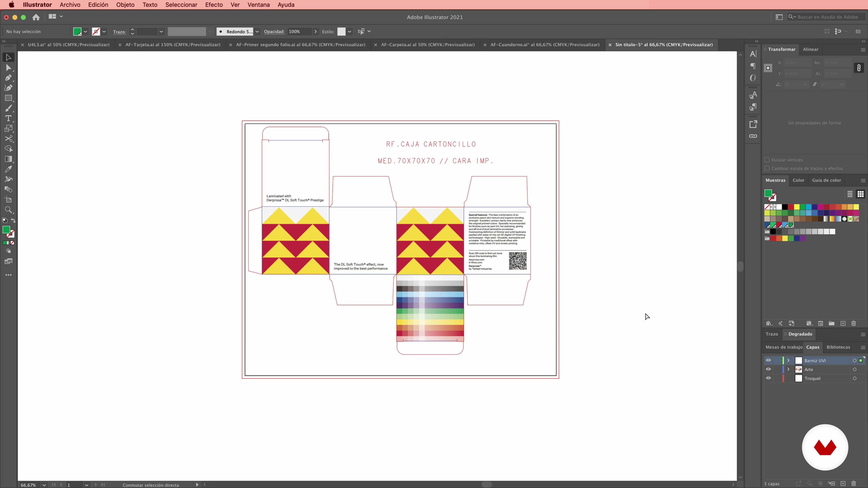868x488 pixels.
Task: Select the Selection tool arrow
Action: point(8,58)
